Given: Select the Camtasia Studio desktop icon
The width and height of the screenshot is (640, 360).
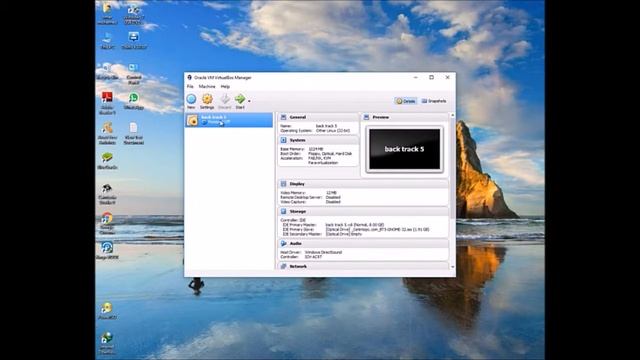Looking at the screenshot, I should [107, 194].
